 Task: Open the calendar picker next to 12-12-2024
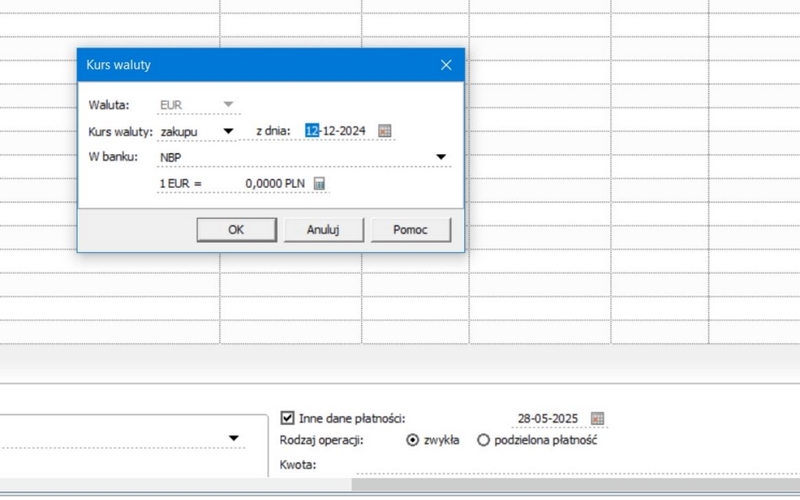tap(385, 131)
